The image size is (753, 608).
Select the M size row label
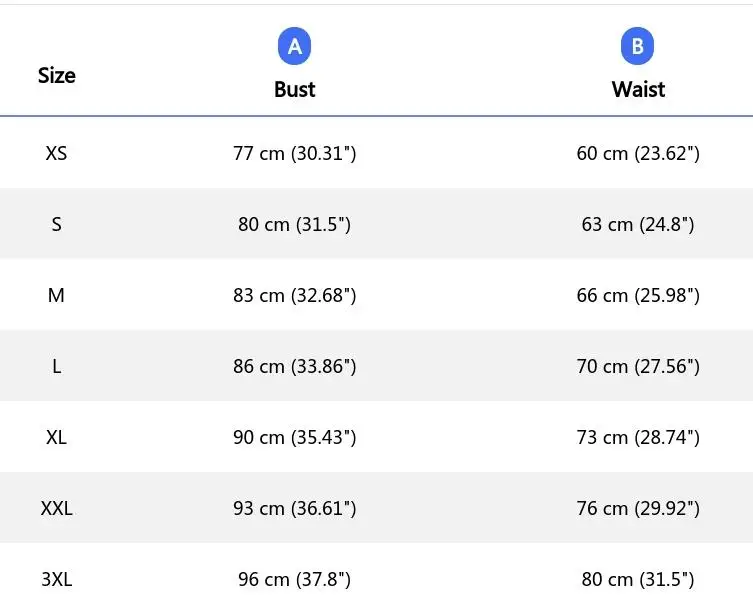[56, 295]
